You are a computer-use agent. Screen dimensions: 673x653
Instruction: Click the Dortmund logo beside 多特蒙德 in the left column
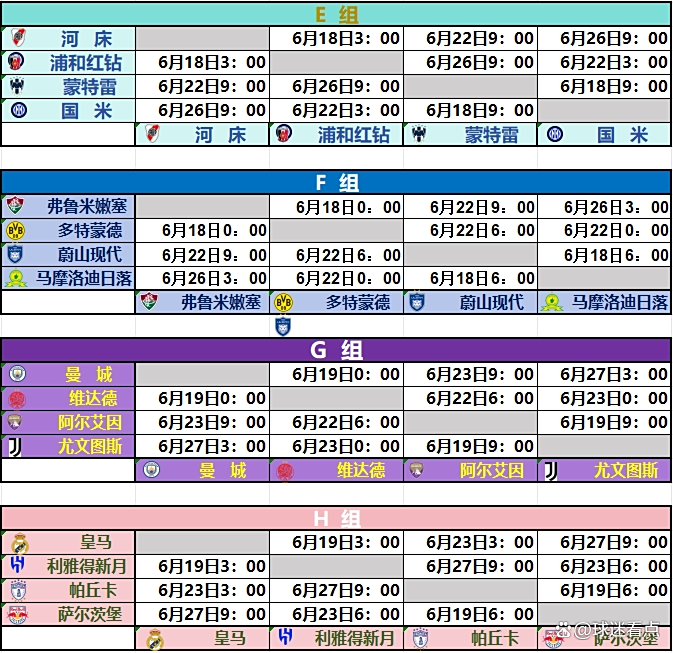coord(15,230)
